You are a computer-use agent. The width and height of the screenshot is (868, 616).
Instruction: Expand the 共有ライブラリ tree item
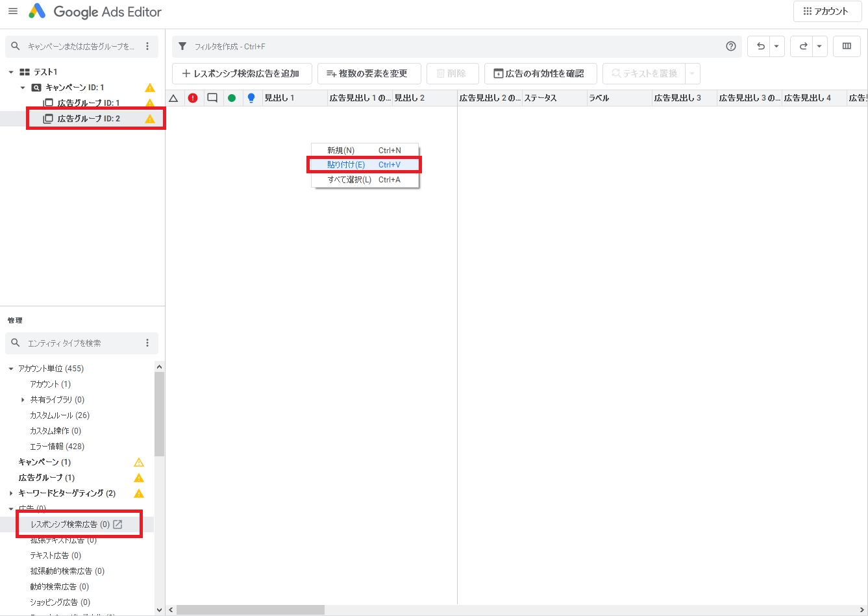pyautogui.click(x=23, y=400)
